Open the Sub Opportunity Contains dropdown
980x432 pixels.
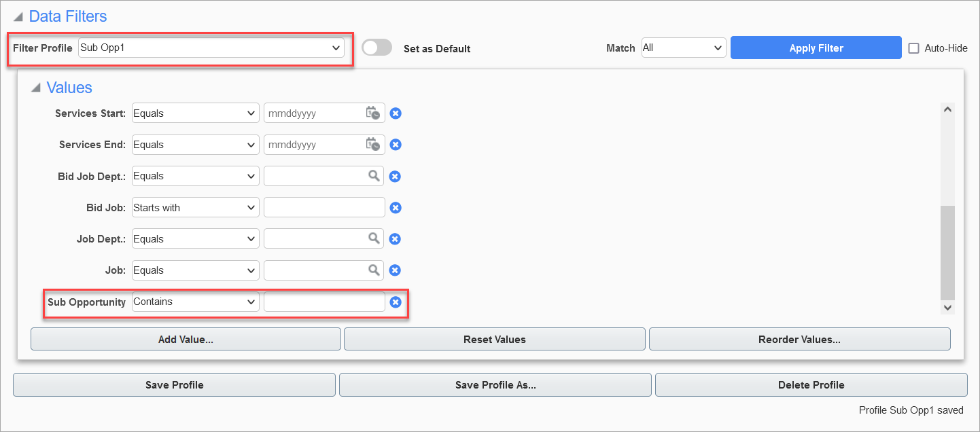click(x=195, y=302)
